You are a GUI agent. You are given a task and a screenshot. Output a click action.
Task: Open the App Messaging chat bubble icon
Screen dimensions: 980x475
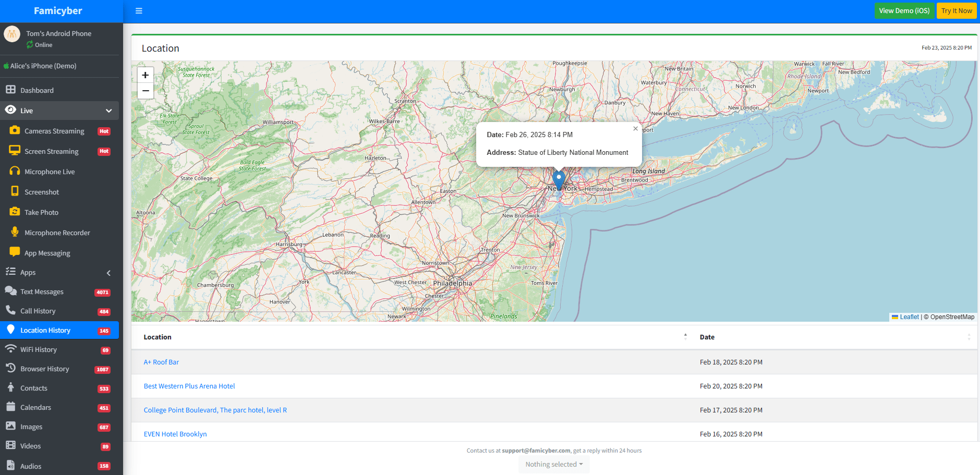[x=15, y=252]
